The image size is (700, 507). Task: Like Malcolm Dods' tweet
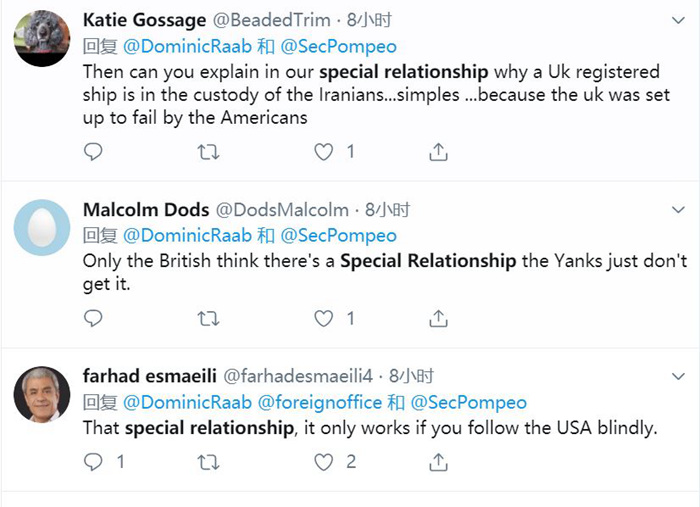pos(324,318)
